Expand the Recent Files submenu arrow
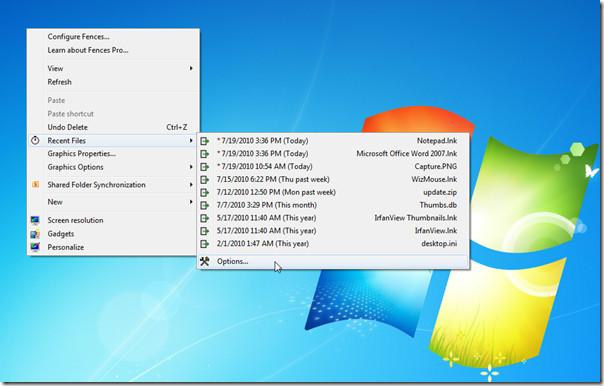Screen dimensions: 604x386 tap(191, 141)
